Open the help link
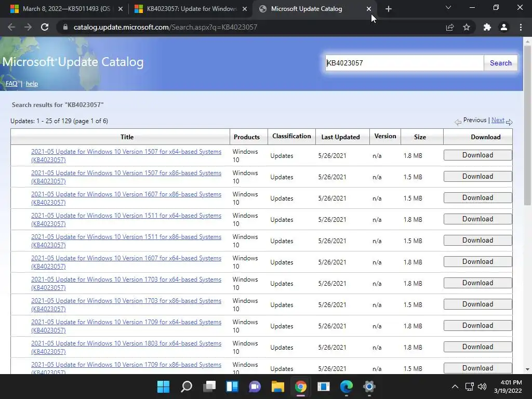The image size is (532, 399). [32, 84]
